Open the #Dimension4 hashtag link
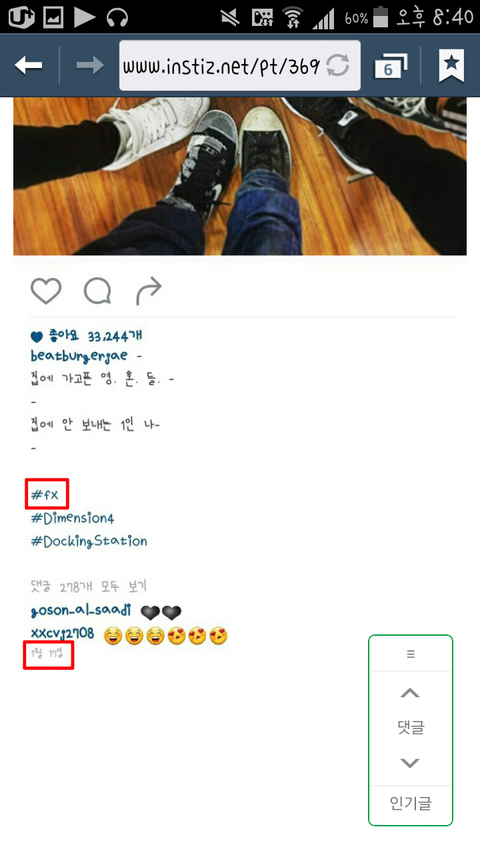Screen dimensions: 480x853 coord(72,518)
